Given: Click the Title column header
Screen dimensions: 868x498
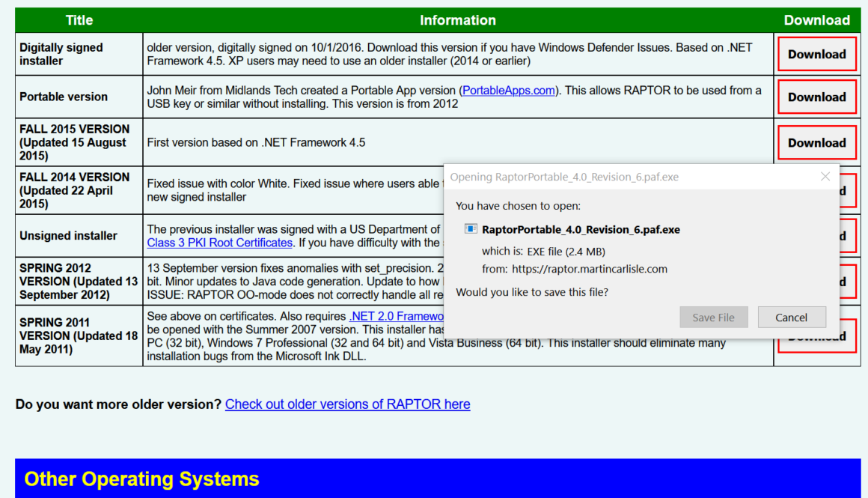Looking at the screenshot, I should click(79, 20).
